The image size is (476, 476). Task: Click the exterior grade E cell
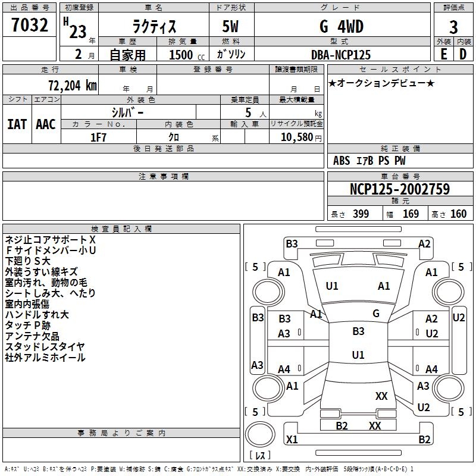(443, 54)
